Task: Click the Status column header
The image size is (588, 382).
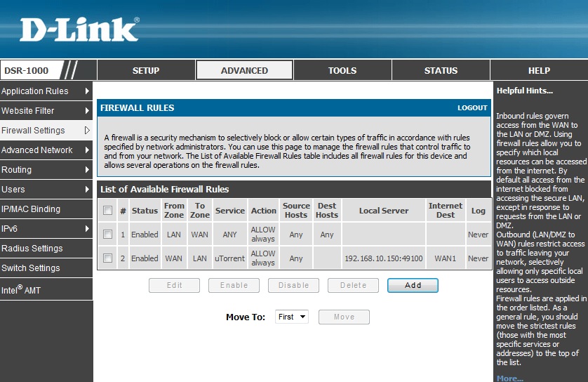Action: click(145, 211)
